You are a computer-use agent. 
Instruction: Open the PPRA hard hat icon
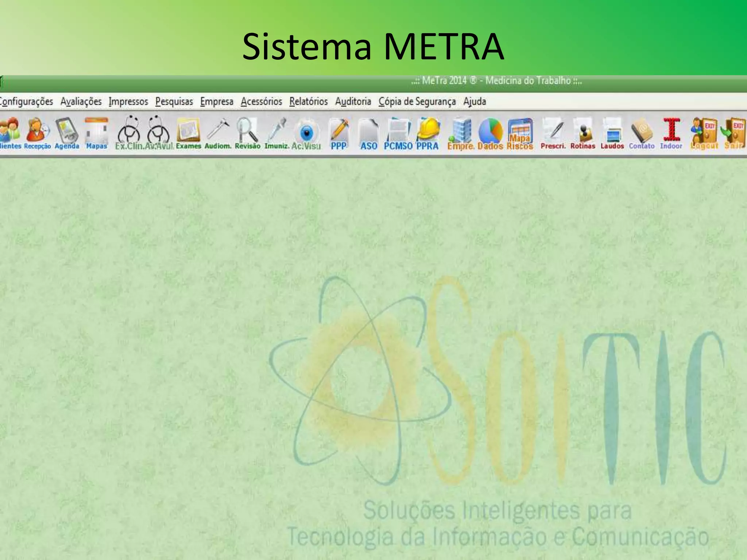427,133
